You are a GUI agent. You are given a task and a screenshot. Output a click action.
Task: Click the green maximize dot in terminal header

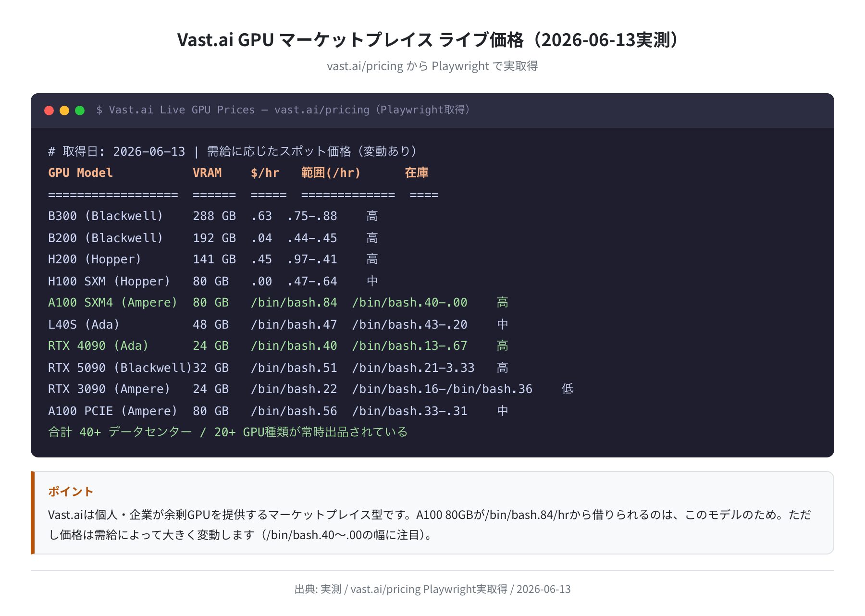tap(80, 111)
